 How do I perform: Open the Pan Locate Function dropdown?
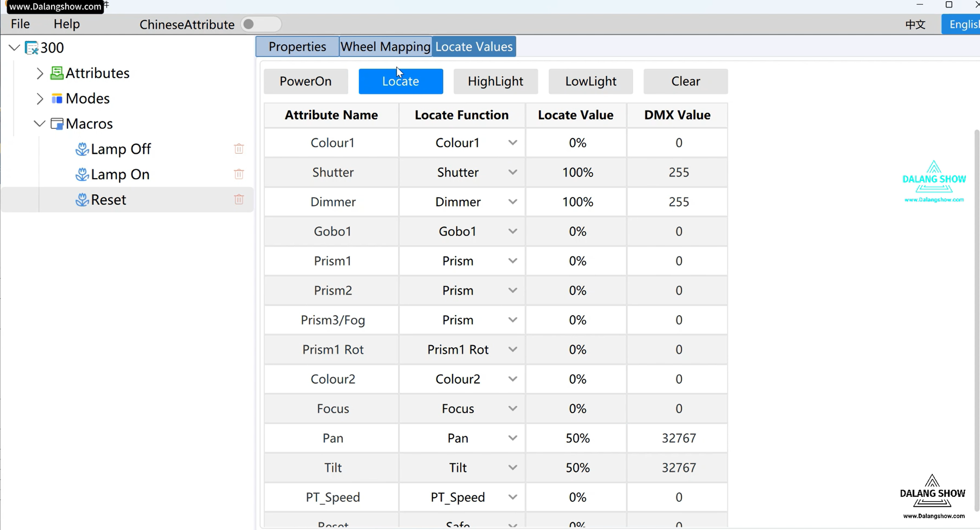(512, 438)
